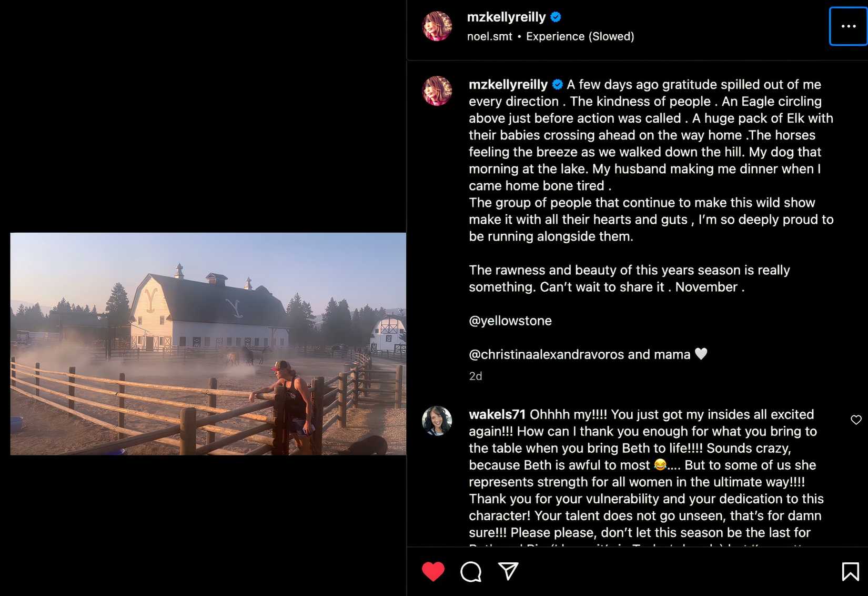
Task: Click verified badge in the caption
Action: tap(558, 85)
